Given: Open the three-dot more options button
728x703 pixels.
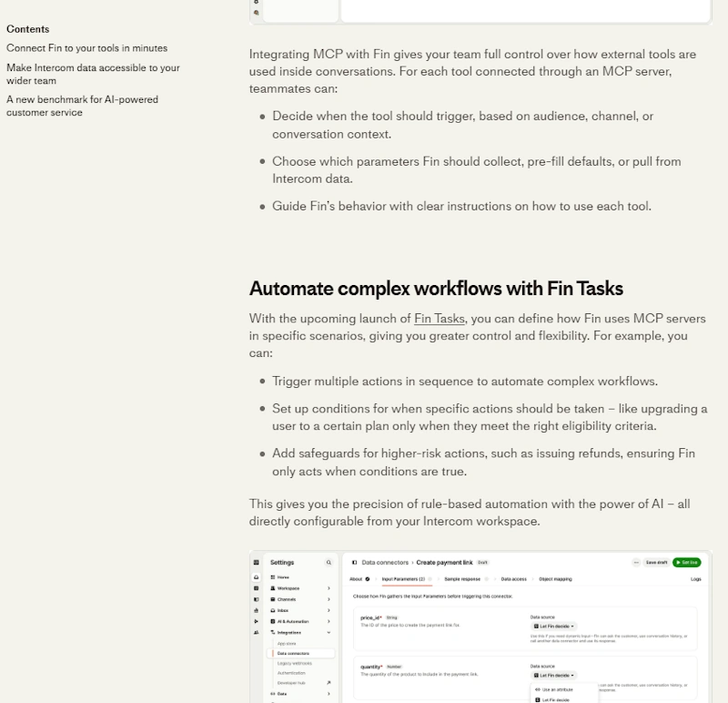Looking at the screenshot, I should [635, 562].
